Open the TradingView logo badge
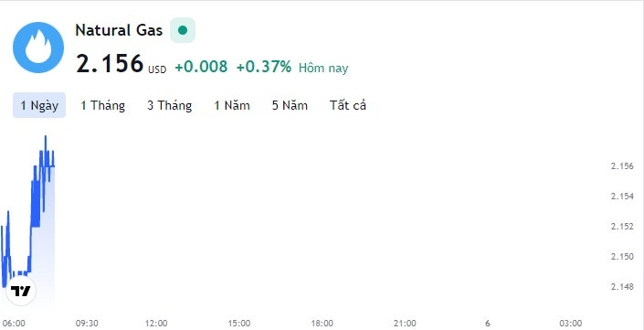 pyautogui.click(x=21, y=291)
